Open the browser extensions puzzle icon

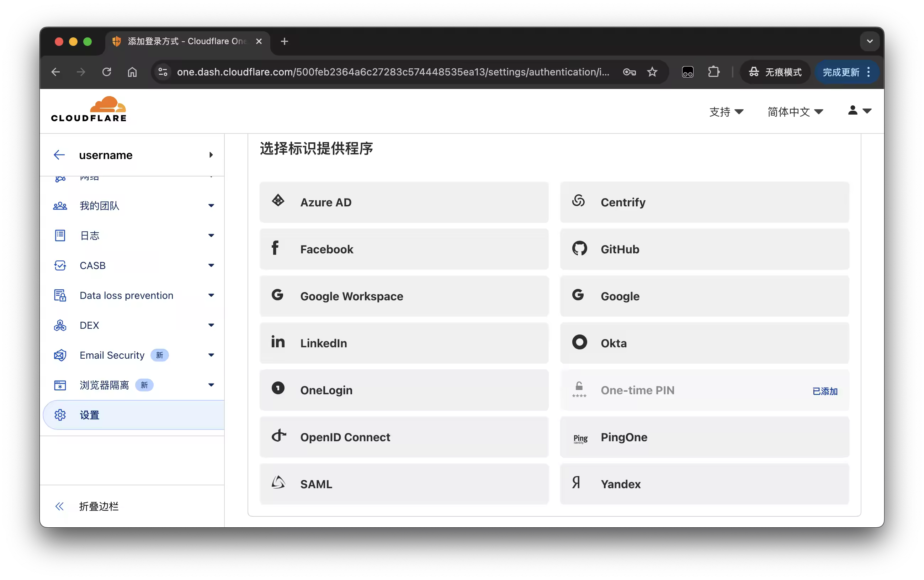pyautogui.click(x=713, y=72)
